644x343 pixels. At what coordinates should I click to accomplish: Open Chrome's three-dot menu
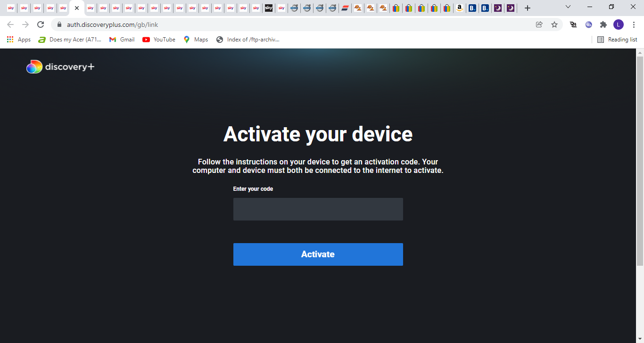[634, 24]
